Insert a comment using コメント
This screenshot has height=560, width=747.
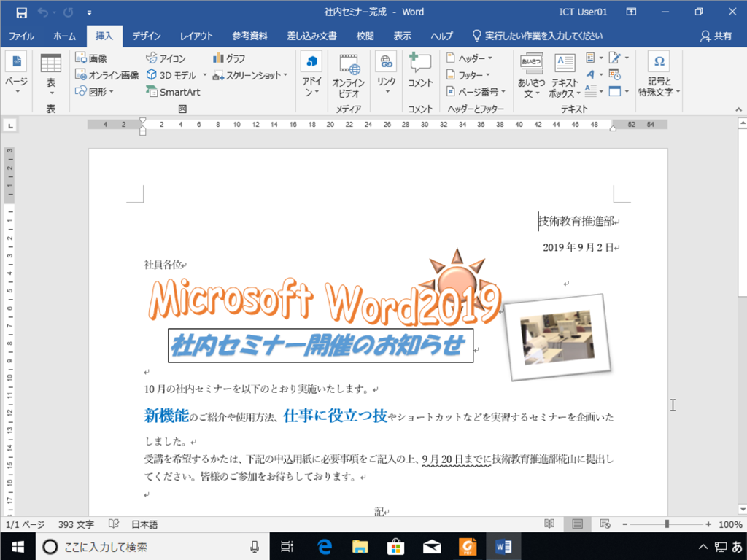point(420,69)
